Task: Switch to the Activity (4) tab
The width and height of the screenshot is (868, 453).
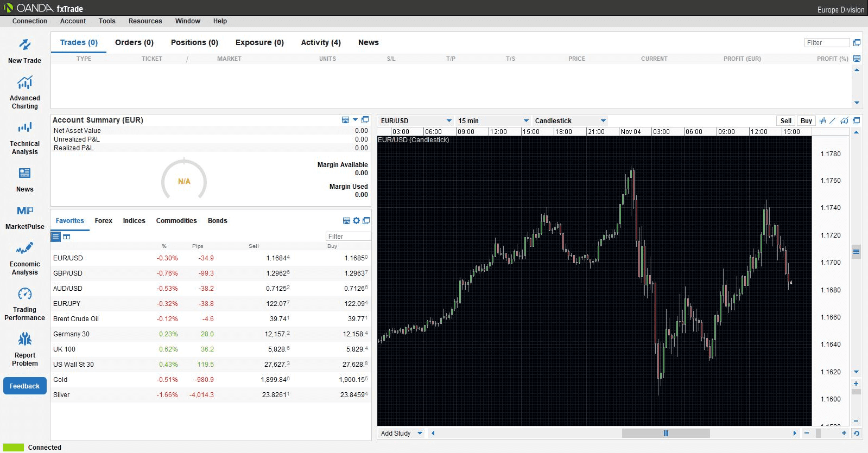Action: pyautogui.click(x=321, y=42)
